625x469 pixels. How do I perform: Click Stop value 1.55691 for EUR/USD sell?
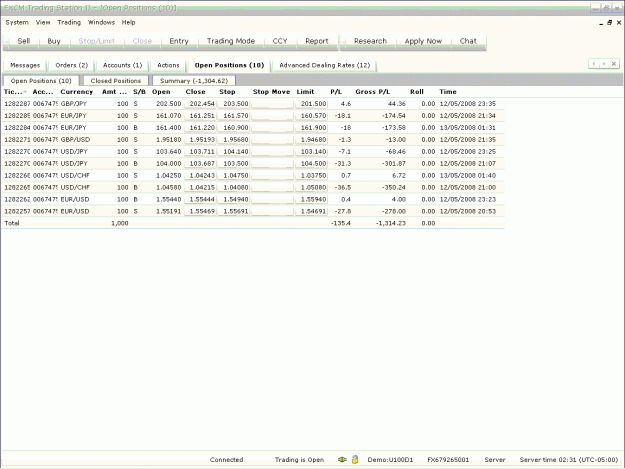click(x=234, y=212)
